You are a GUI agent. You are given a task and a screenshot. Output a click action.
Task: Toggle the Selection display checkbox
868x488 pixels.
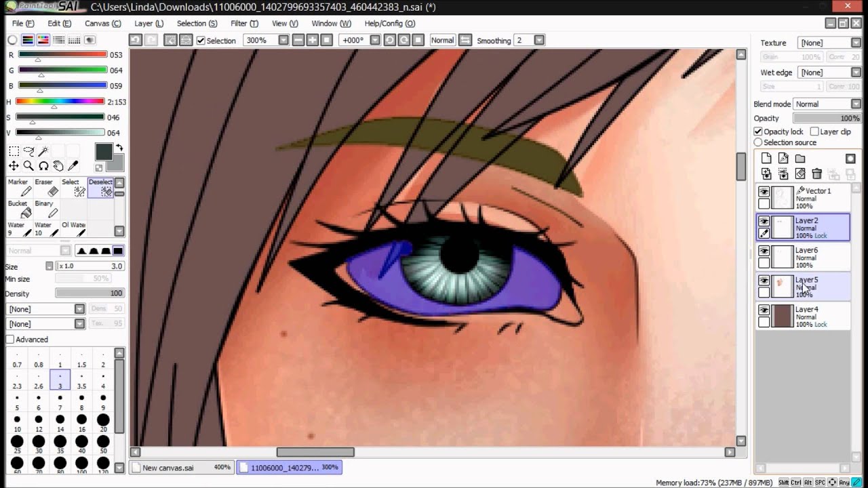201,41
